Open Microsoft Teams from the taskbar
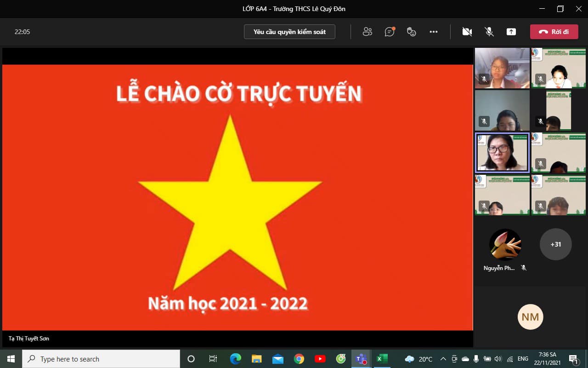This screenshot has height=368, width=588. pyautogui.click(x=361, y=359)
